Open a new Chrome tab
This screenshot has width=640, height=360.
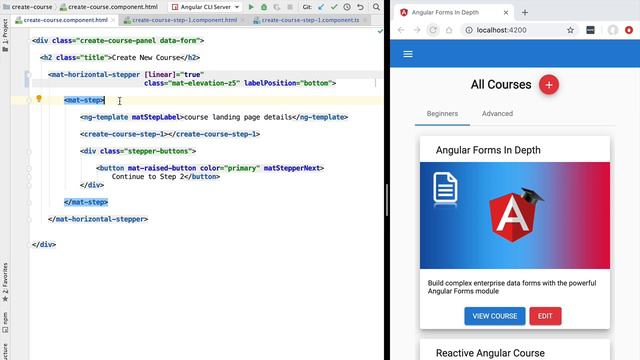coord(525,13)
